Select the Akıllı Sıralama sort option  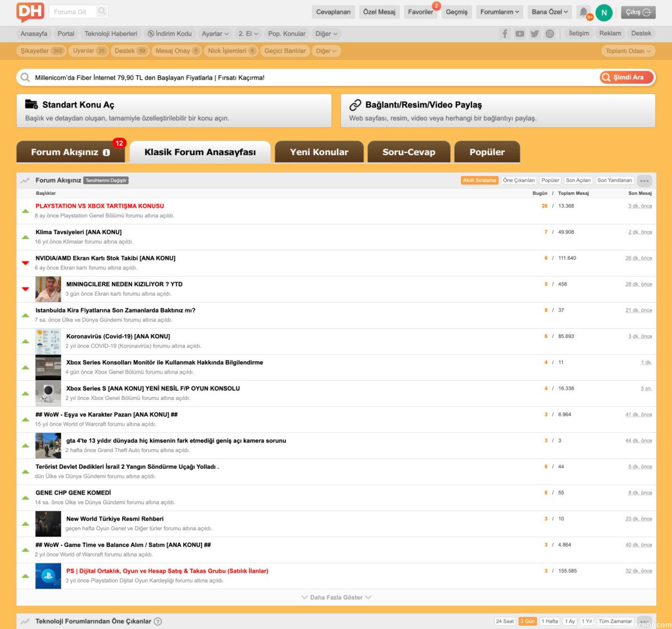click(x=479, y=180)
